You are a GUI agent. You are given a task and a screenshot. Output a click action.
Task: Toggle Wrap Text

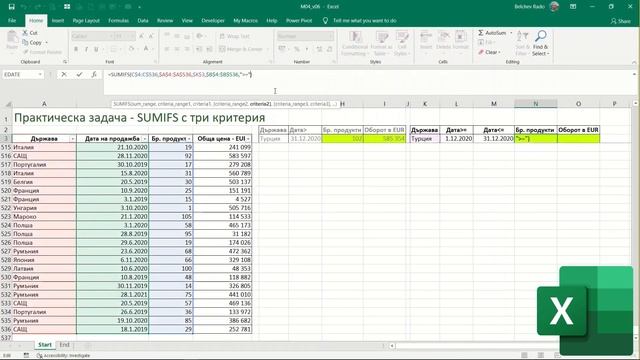(234, 36)
